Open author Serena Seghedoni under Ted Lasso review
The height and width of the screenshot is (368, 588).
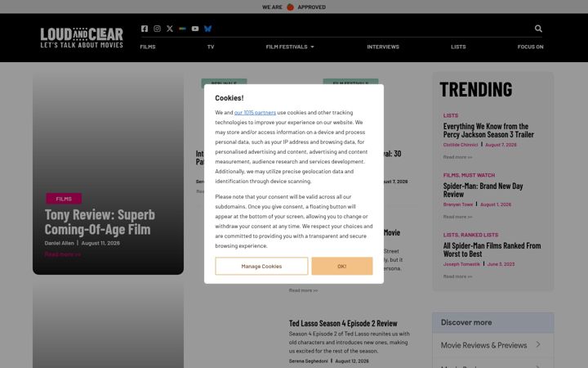pyautogui.click(x=308, y=361)
